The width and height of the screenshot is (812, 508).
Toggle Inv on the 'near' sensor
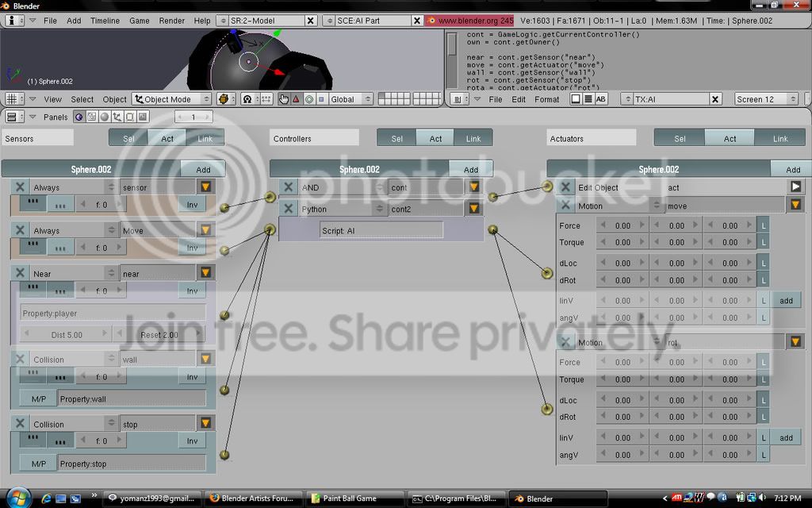click(192, 291)
